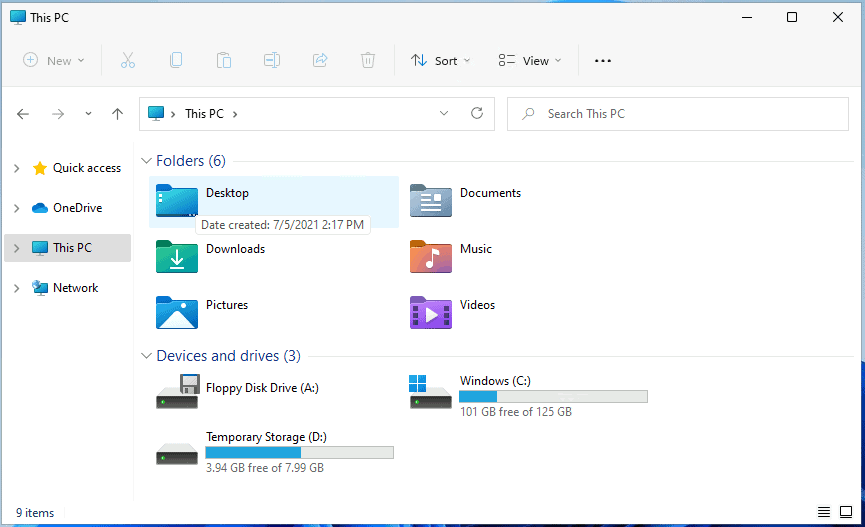The height and width of the screenshot is (527, 865).
Task: Collapse the Folders group
Action: coord(146,161)
